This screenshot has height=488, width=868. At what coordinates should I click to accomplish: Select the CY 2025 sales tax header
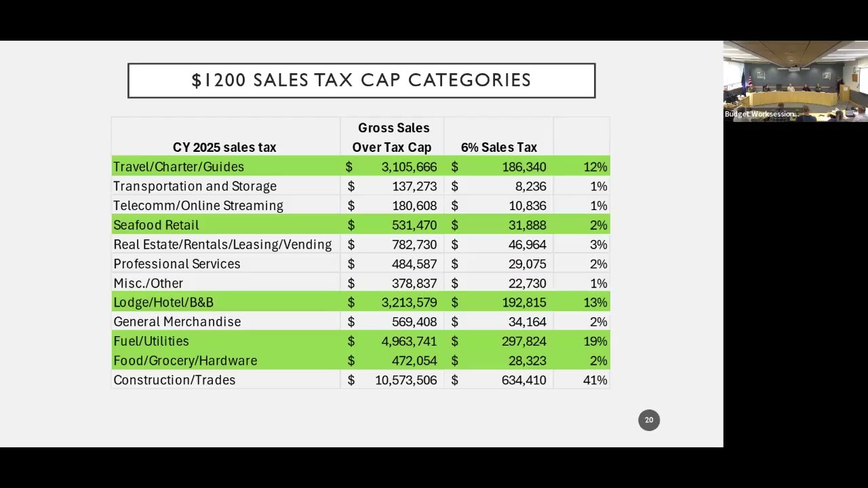pos(224,147)
